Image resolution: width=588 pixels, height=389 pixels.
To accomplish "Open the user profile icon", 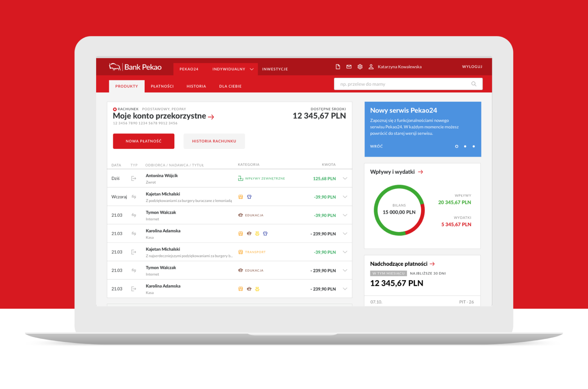I will click(x=371, y=66).
